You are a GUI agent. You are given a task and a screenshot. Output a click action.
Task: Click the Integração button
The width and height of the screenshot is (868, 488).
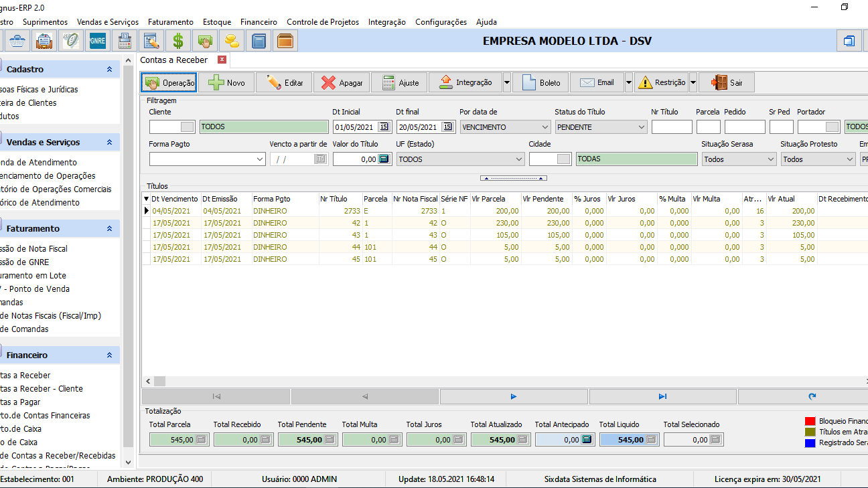465,83
